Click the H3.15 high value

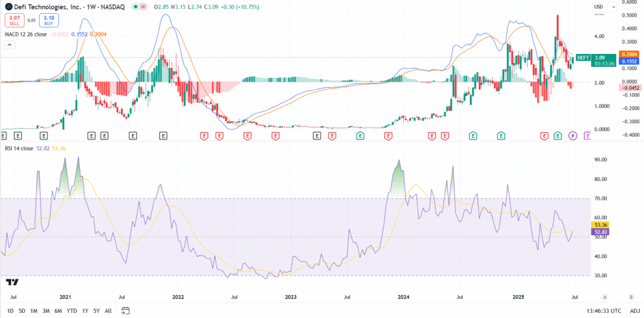179,7
